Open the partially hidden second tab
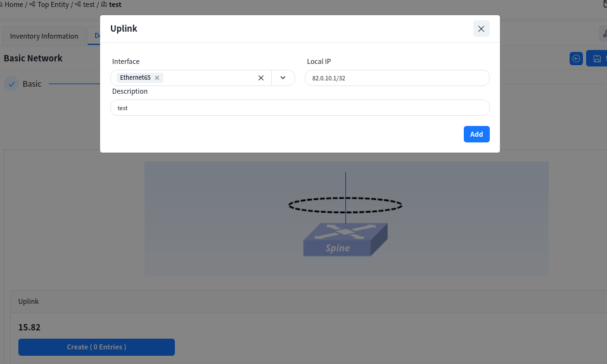The height and width of the screenshot is (364, 607). click(95, 36)
